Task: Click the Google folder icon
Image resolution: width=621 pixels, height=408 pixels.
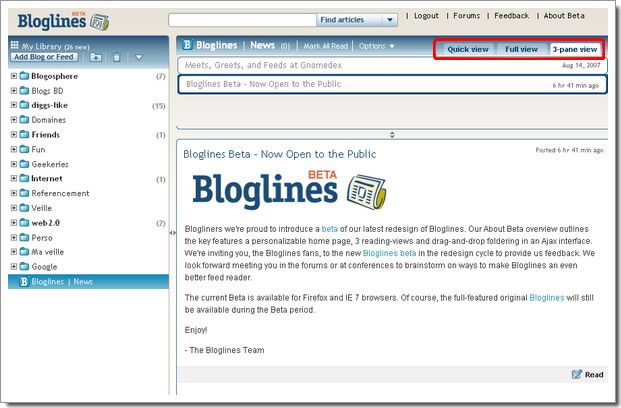Action: pos(24,266)
